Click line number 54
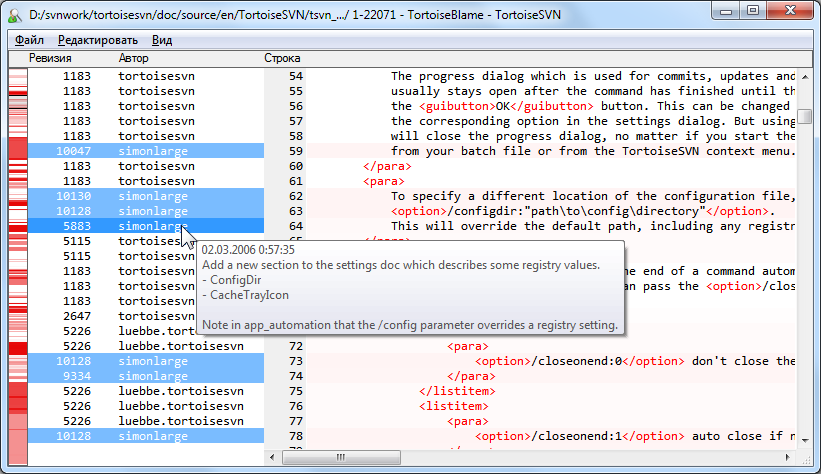821x474 pixels. coord(296,76)
